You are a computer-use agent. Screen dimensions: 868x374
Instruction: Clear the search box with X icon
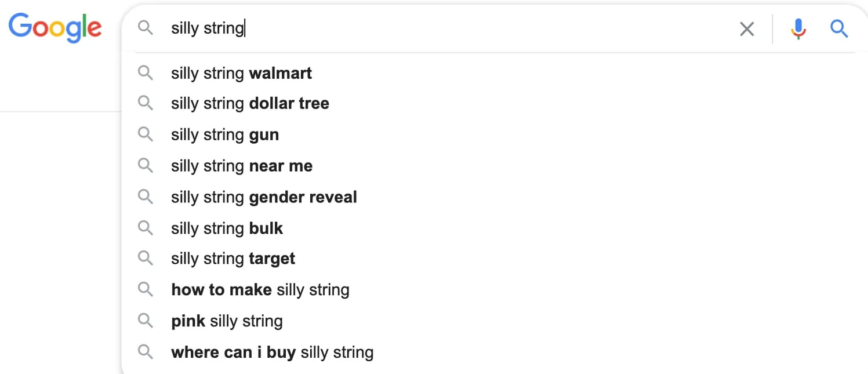pos(747,29)
